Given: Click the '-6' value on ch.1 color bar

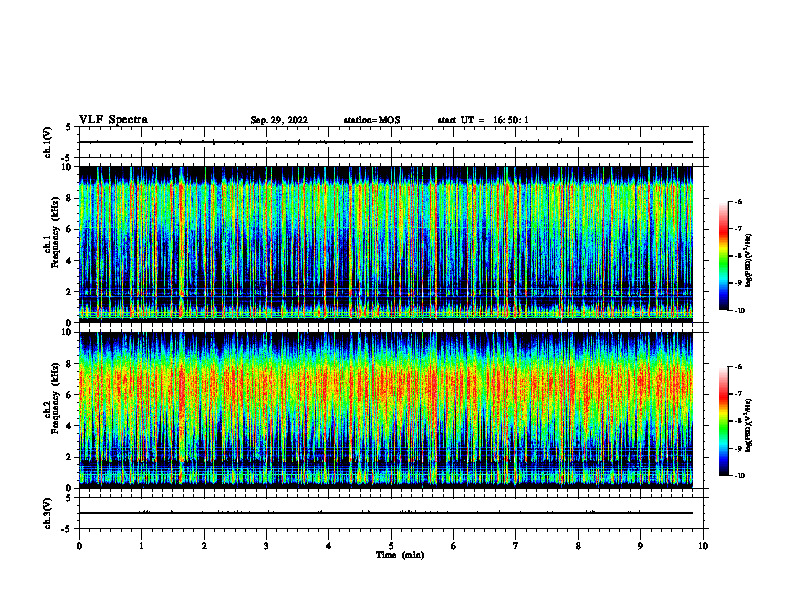Looking at the screenshot, I should 738,201.
